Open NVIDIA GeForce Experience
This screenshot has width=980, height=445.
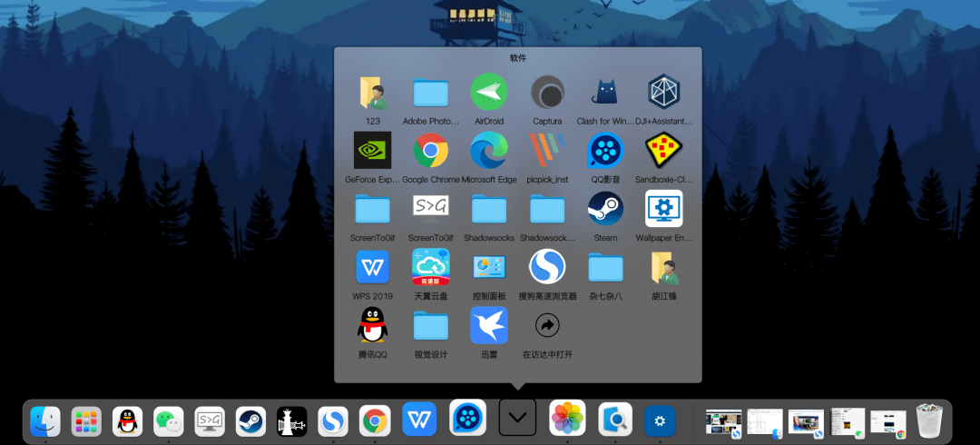click(x=373, y=150)
